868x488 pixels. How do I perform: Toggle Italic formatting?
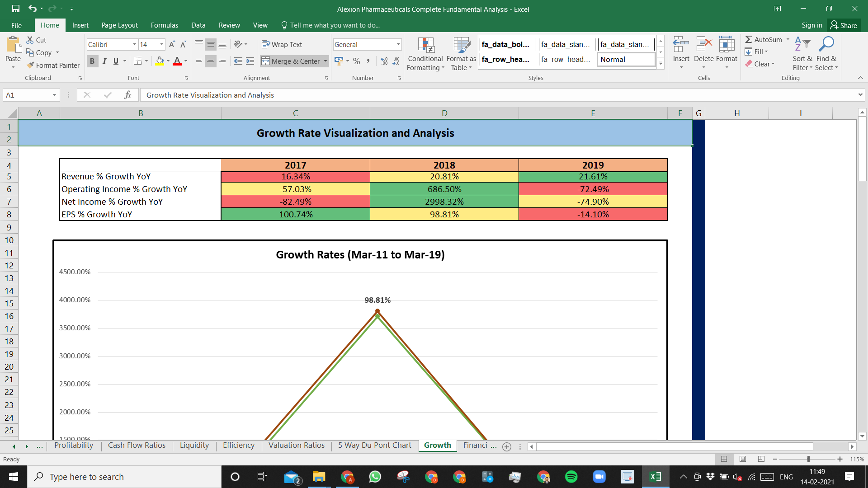[x=104, y=61]
